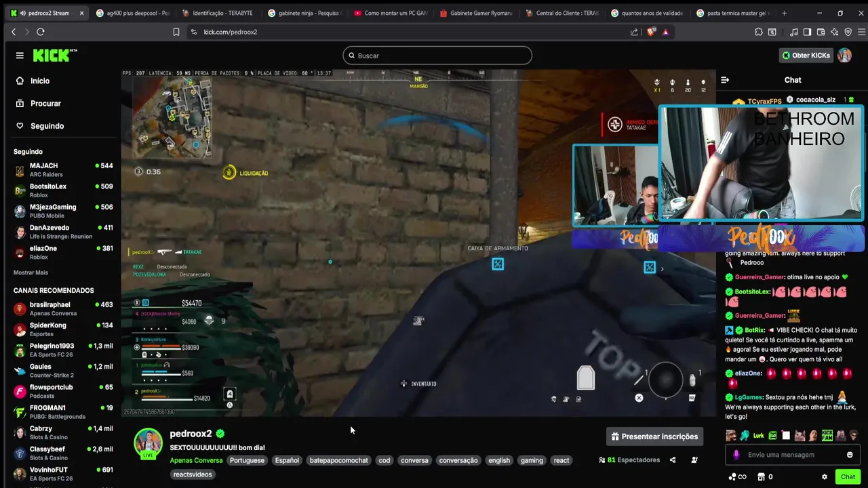Open the Brave Leo AI sparkle icon

click(834, 32)
